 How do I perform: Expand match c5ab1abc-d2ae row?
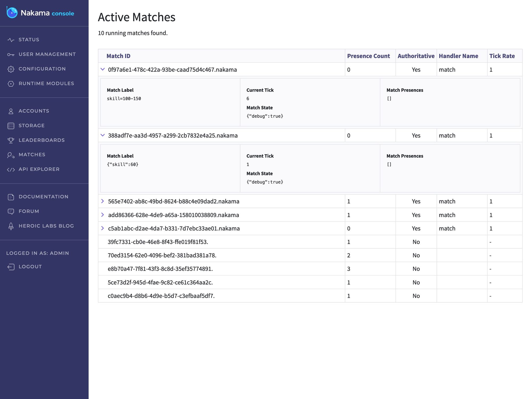[103, 228]
